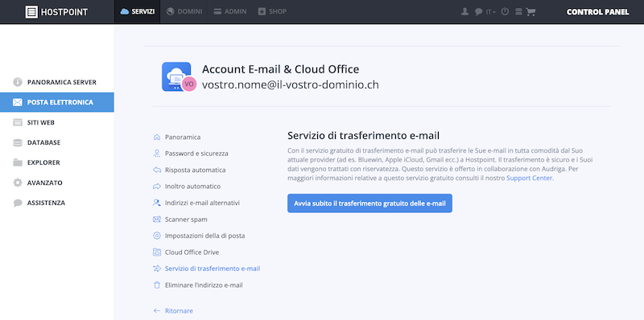Click the Panoramica Server info icon
Image resolution: width=644 pixels, height=320 pixels.
coord(18,82)
